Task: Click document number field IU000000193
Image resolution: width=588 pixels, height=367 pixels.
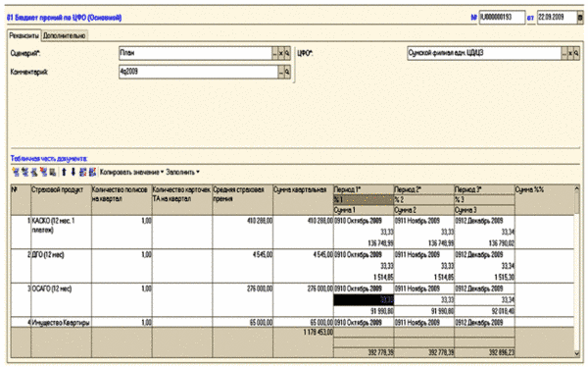Action: coord(502,18)
